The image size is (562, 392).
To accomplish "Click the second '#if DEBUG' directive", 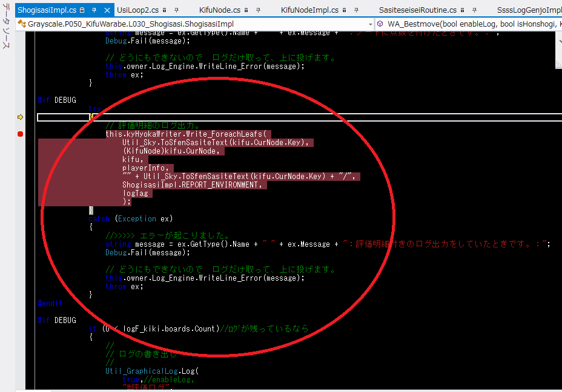I will (x=57, y=320).
